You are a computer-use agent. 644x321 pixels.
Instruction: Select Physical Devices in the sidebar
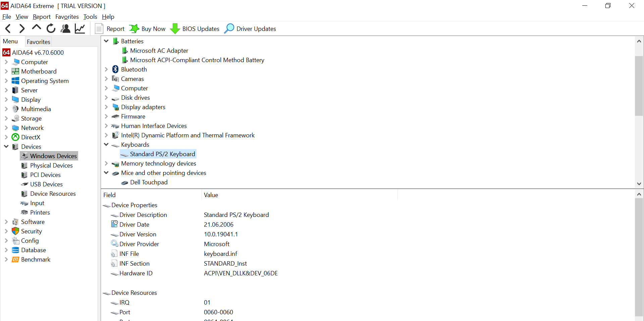51,165
